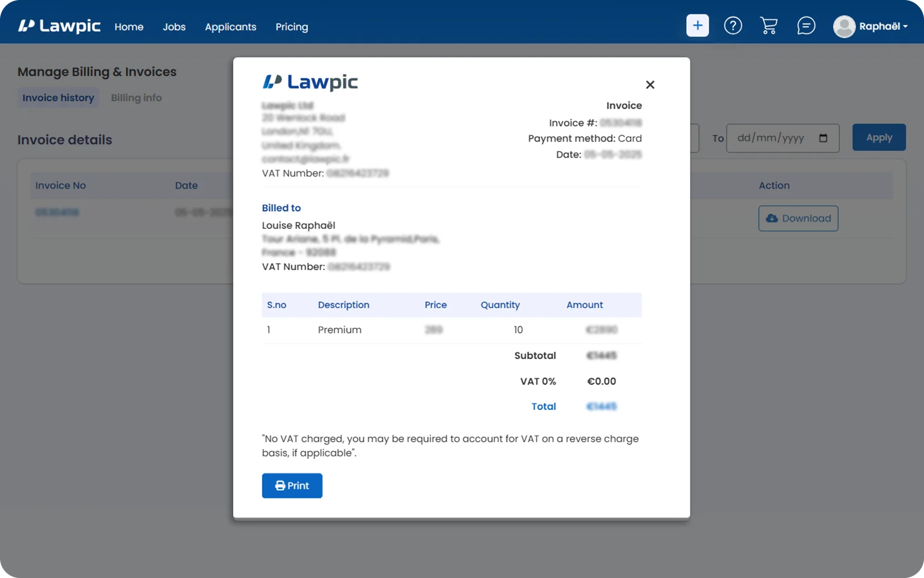The height and width of the screenshot is (578, 924).
Task: Open the Jobs menu item
Action: coord(174,27)
